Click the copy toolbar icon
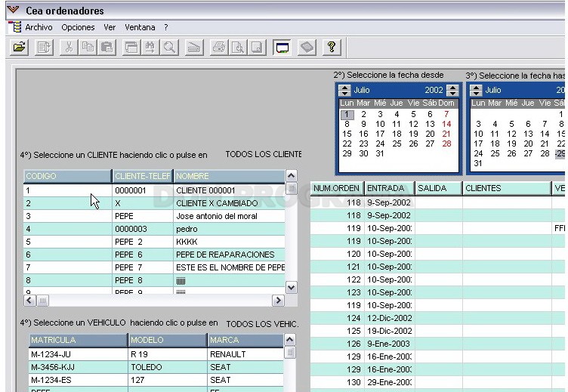Viewport: 568px width, 392px height. (88, 47)
